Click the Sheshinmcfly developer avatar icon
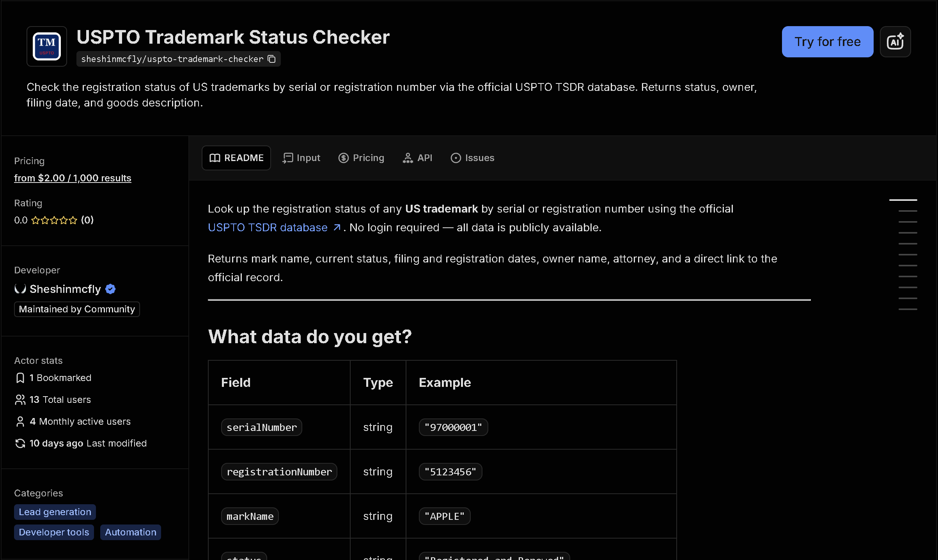This screenshot has height=560, width=938. [x=20, y=289]
